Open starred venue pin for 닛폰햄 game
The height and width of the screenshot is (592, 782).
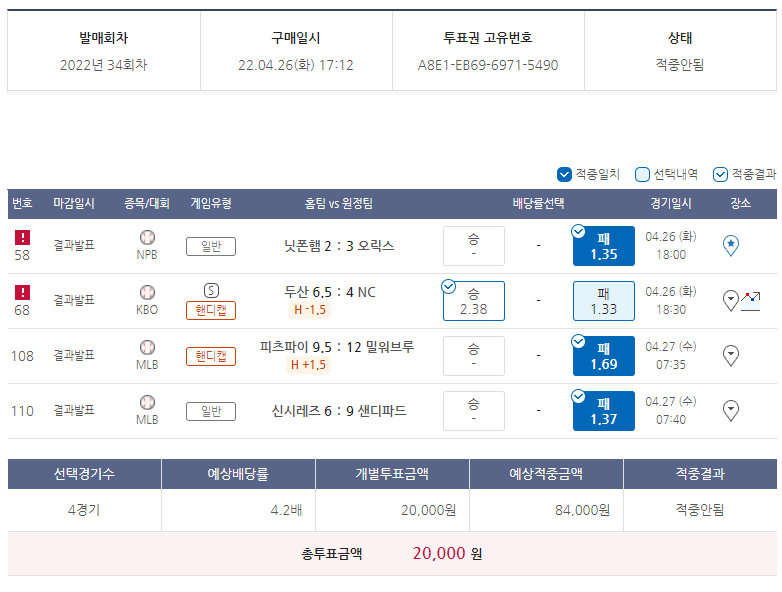731,246
